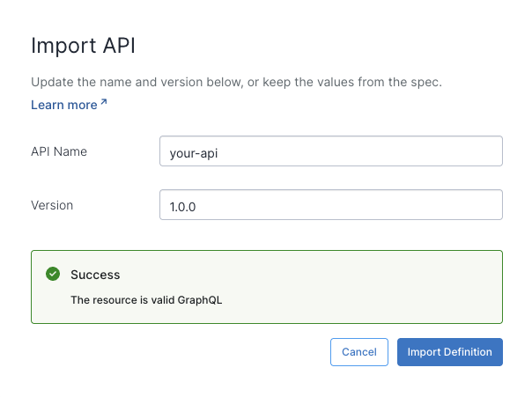
Task: Click empty space inside the green success banner
Action: point(370,286)
